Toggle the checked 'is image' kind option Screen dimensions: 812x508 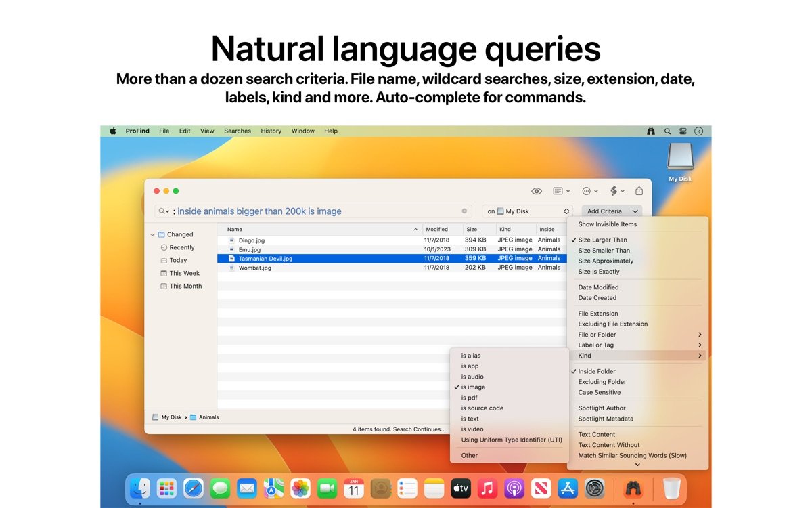pos(473,387)
